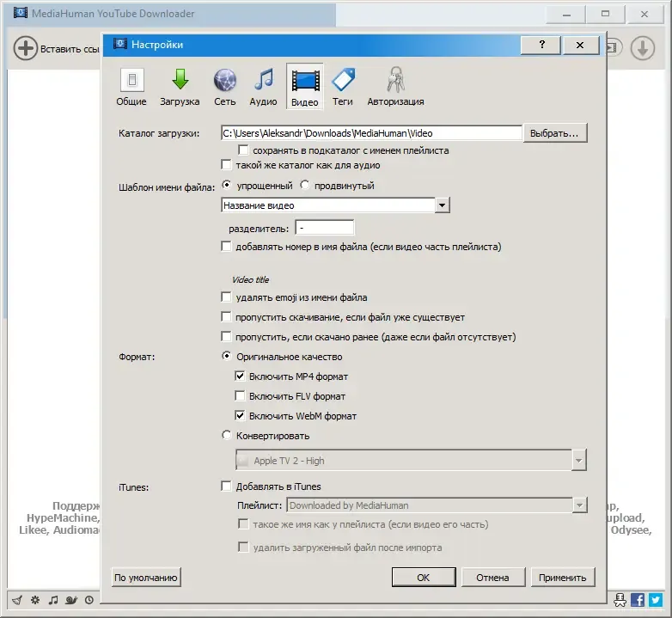This screenshot has width=672, height=618.
Task: Enable 'удалять emoji из имени файла'
Action: pyautogui.click(x=226, y=297)
